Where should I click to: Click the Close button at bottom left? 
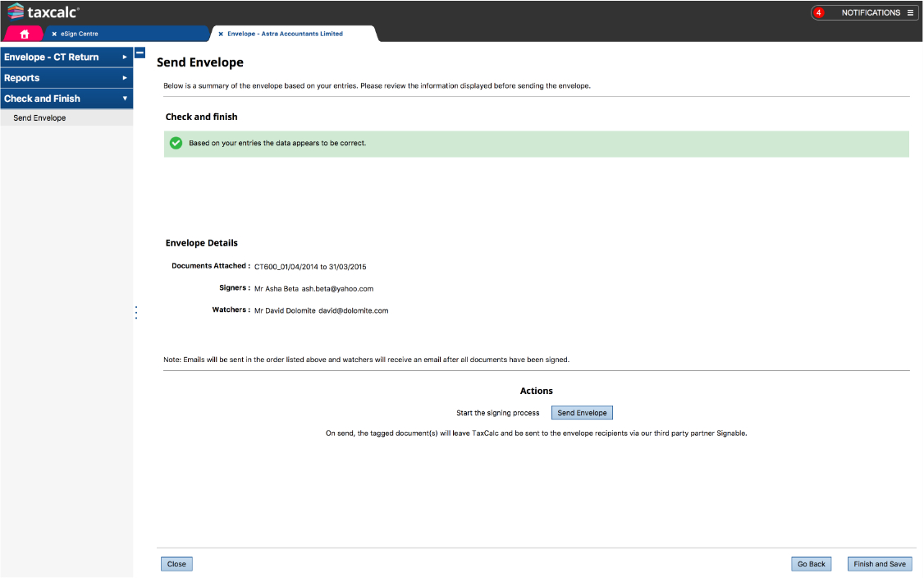pyautogui.click(x=176, y=564)
